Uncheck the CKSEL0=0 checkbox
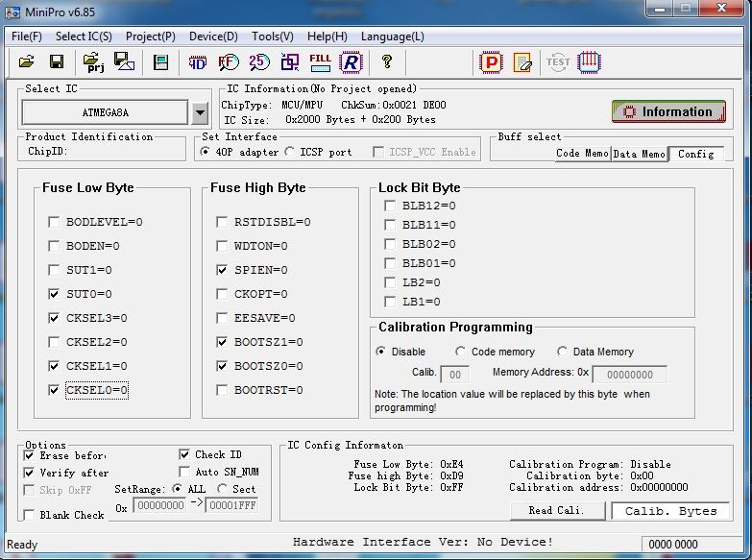Image resolution: width=752 pixels, height=560 pixels. 54,390
